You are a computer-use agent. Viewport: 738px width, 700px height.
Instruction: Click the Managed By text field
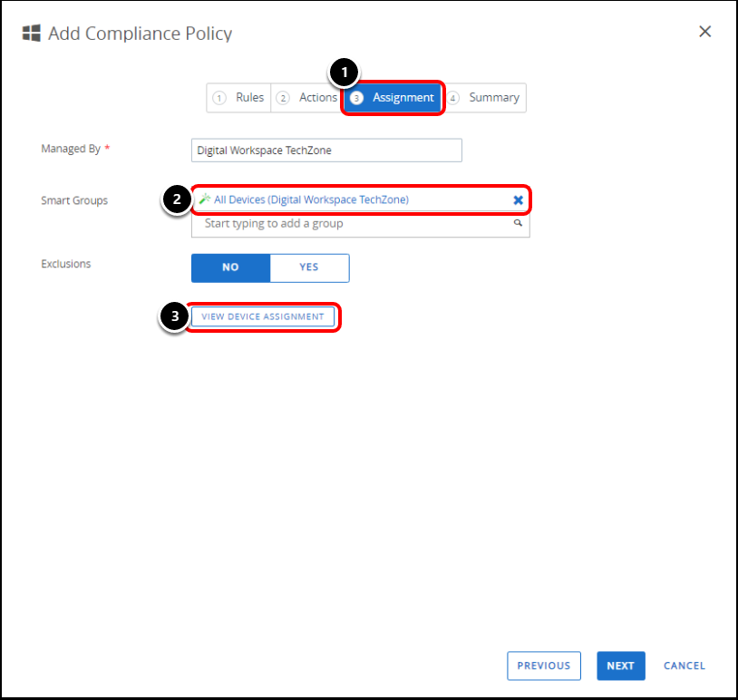(x=326, y=151)
